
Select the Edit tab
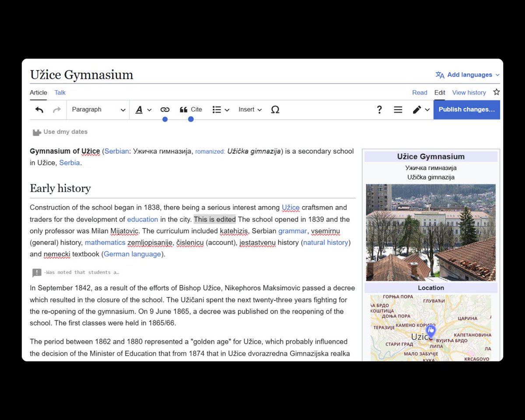[440, 93]
